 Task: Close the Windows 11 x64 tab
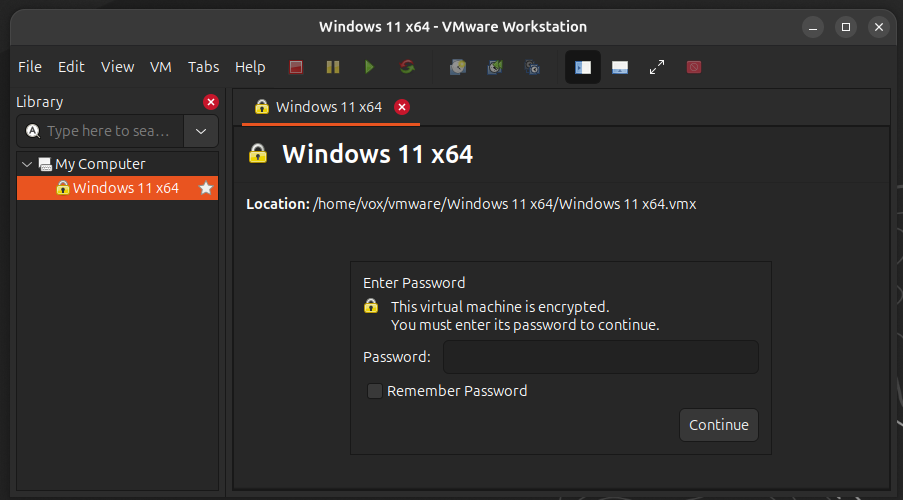tap(402, 107)
